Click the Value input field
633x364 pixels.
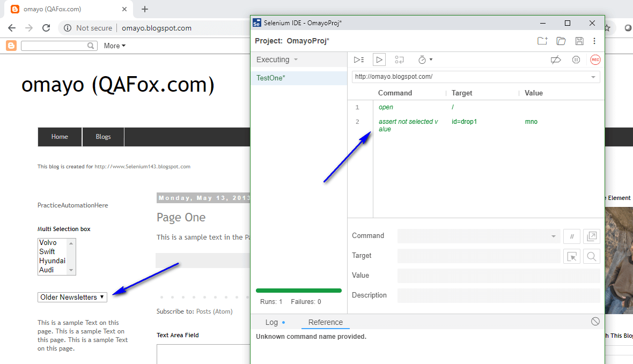[498, 276]
